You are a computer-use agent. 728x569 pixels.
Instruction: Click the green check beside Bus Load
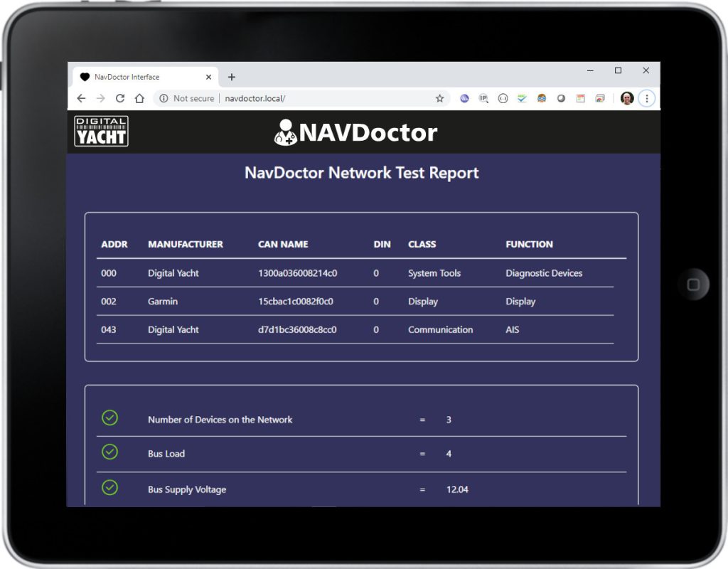pos(109,452)
